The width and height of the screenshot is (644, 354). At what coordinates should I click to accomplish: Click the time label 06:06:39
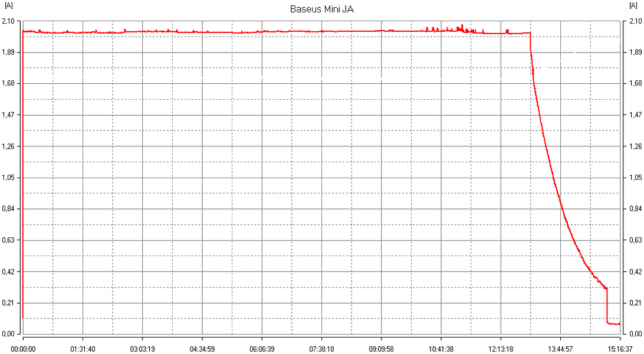tap(262, 349)
